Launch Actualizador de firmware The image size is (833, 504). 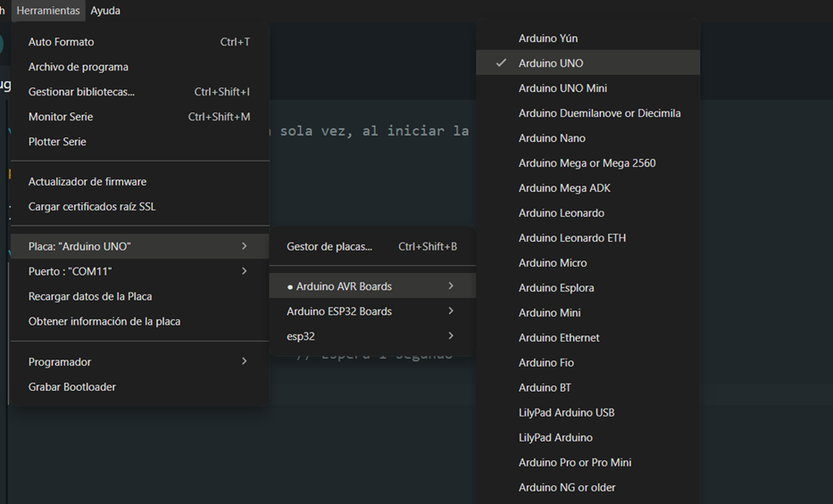tap(139, 181)
